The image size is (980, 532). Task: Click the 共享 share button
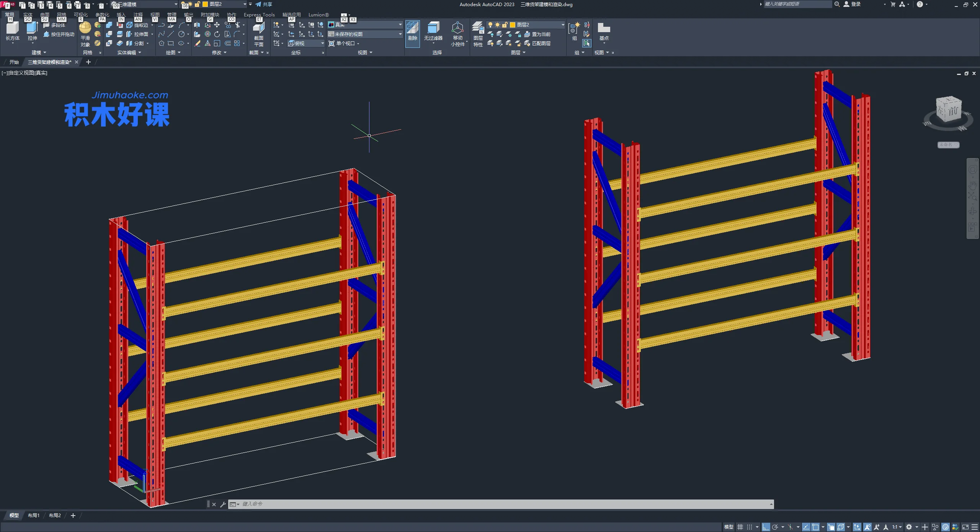click(264, 4)
